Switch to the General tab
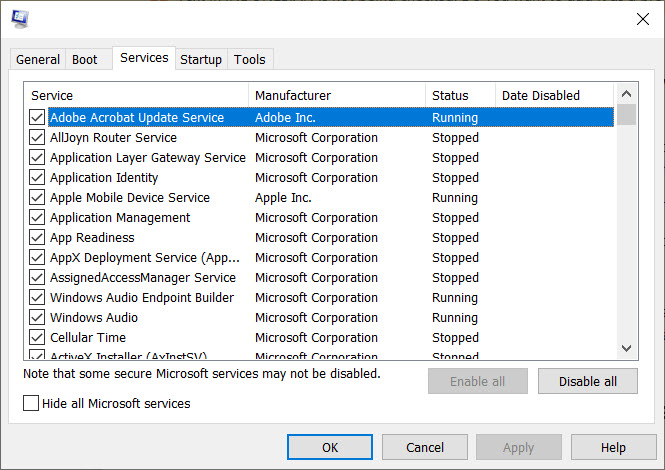Screen dimensions: 665x470 click(x=38, y=60)
